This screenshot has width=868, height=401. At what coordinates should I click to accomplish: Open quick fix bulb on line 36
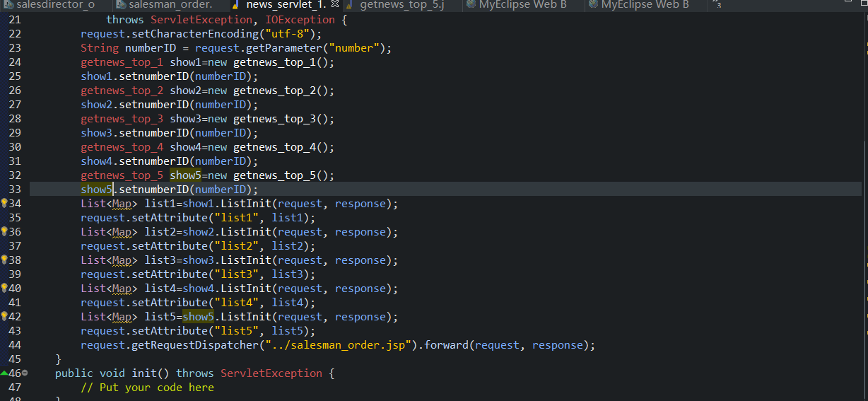[4, 231]
